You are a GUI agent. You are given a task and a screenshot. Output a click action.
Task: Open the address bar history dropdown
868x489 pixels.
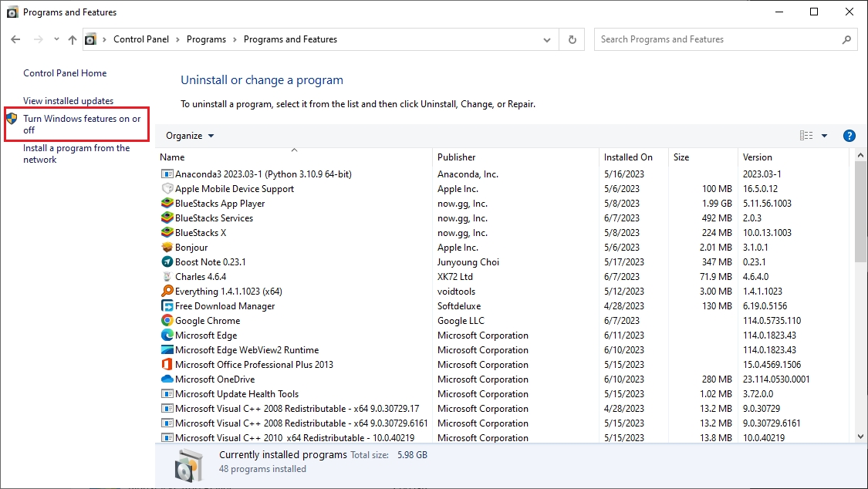pos(547,39)
